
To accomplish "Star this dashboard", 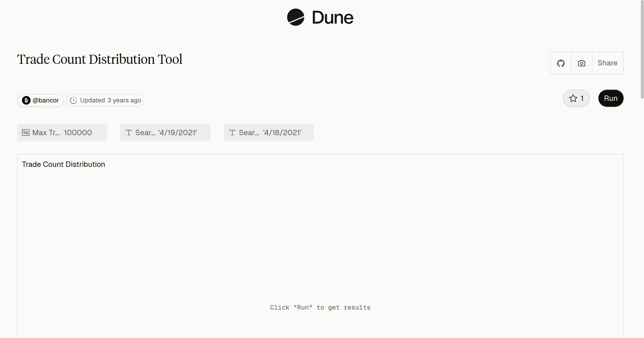I will (576, 98).
